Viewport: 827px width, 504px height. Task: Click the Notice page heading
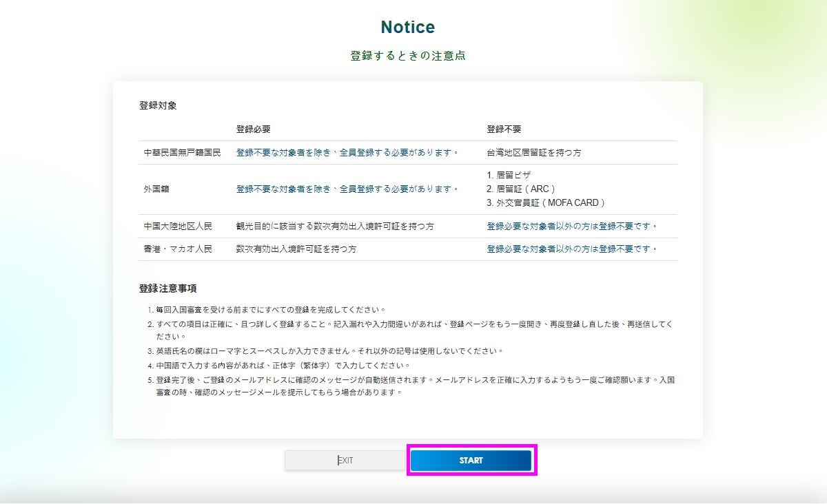(407, 28)
